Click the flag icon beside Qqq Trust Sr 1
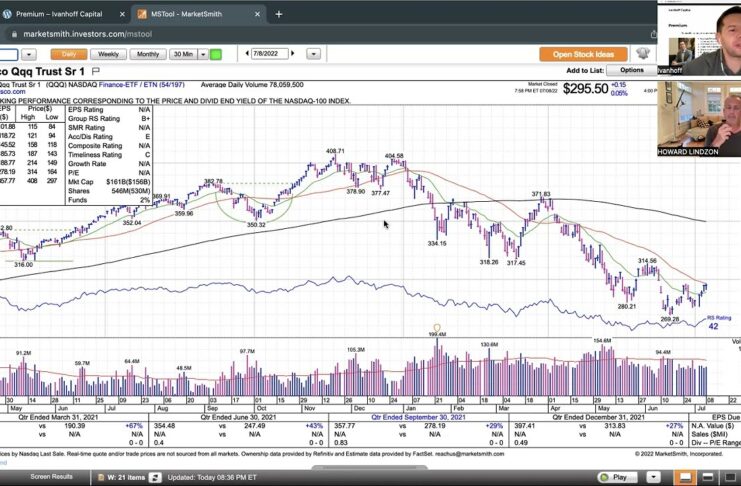This screenshot has height=486, width=741. (x=96, y=72)
